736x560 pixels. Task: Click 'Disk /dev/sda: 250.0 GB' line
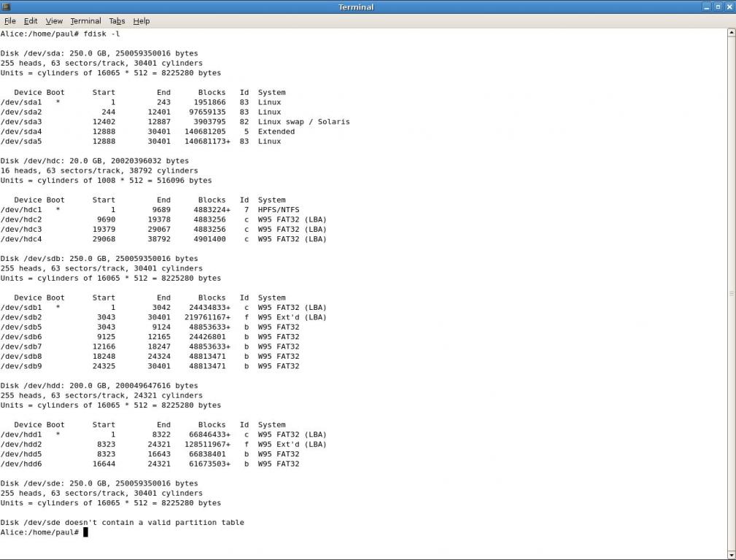coord(99,53)
